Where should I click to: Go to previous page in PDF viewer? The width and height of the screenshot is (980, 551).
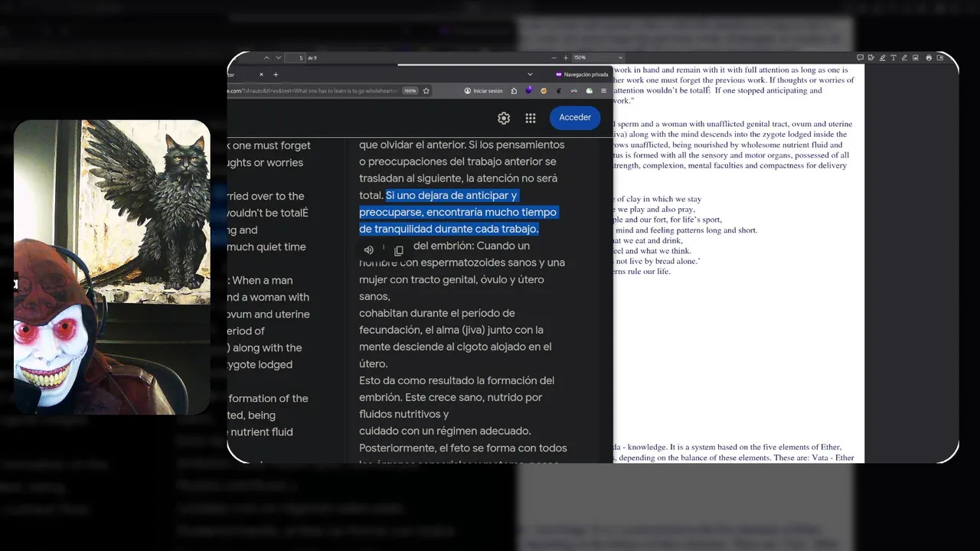point(266,57)
